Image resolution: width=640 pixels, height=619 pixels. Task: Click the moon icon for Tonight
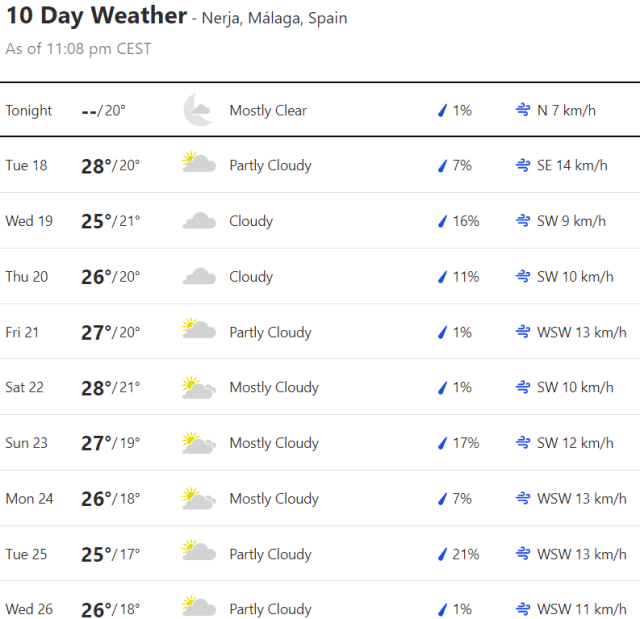198,110
